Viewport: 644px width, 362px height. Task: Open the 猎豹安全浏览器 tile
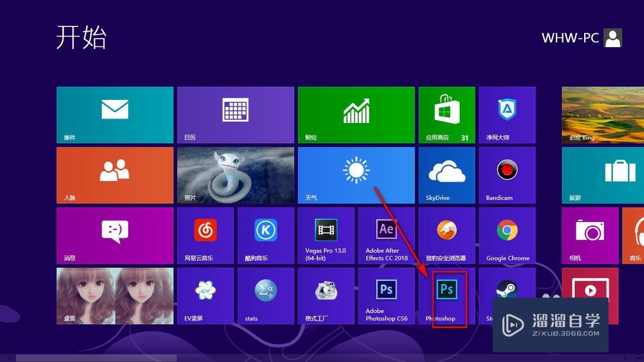pyautogui.click(x=447, y=236)
